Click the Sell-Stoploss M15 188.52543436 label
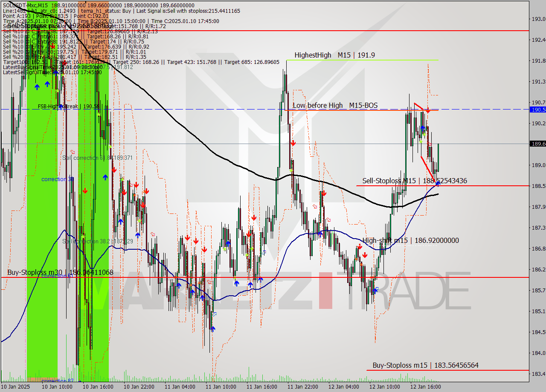 415,181
